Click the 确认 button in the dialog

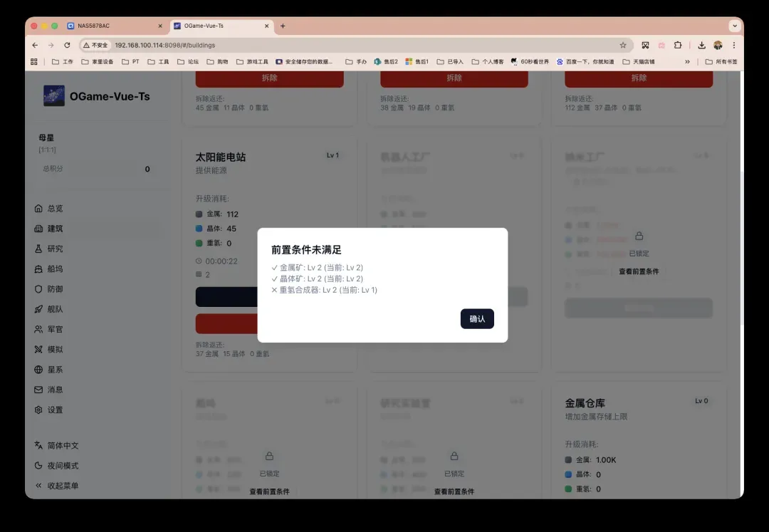coord(477,319)
